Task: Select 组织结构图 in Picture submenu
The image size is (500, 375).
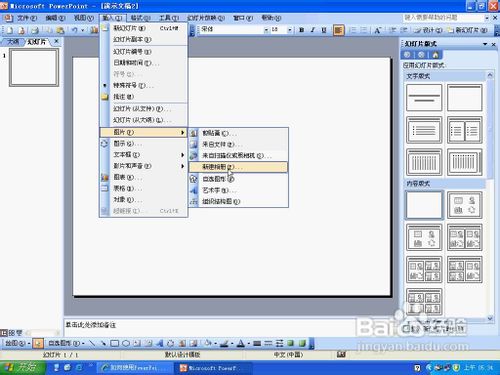Action: coord(238,201)
